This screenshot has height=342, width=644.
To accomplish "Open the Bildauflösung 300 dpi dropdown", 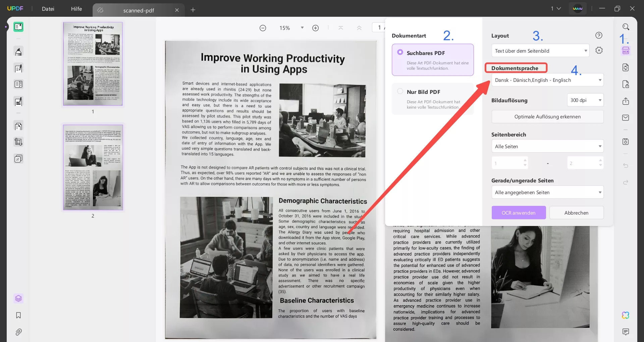I will 585,100.
